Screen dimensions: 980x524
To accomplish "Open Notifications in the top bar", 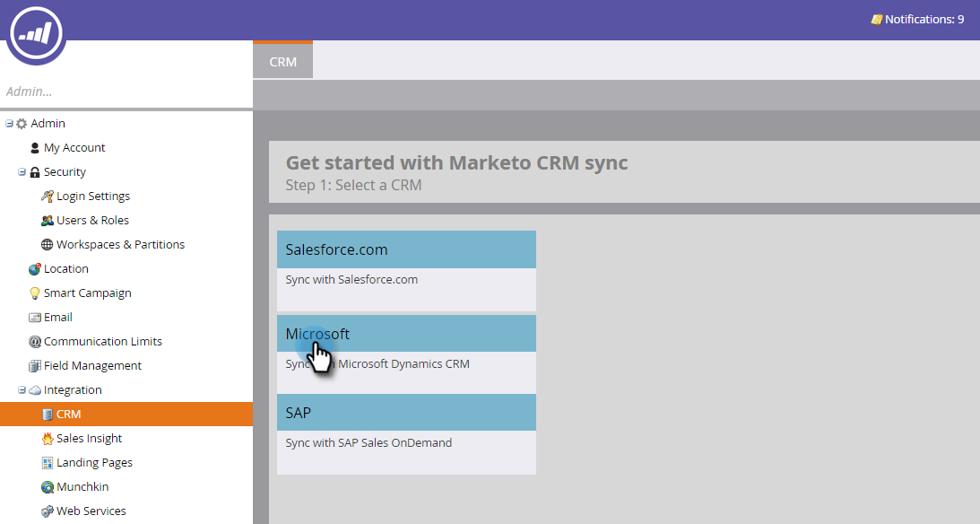I will point(918,19).
